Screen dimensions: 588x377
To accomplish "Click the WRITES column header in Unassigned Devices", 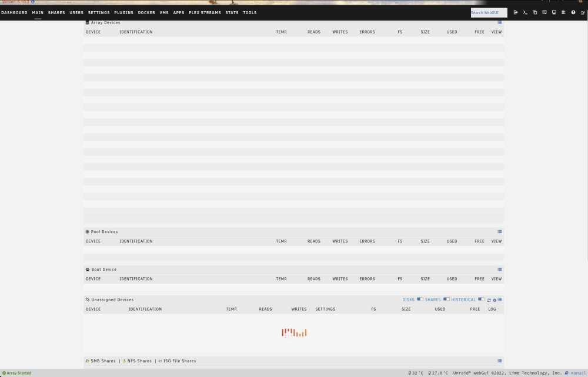I will 299,309.
